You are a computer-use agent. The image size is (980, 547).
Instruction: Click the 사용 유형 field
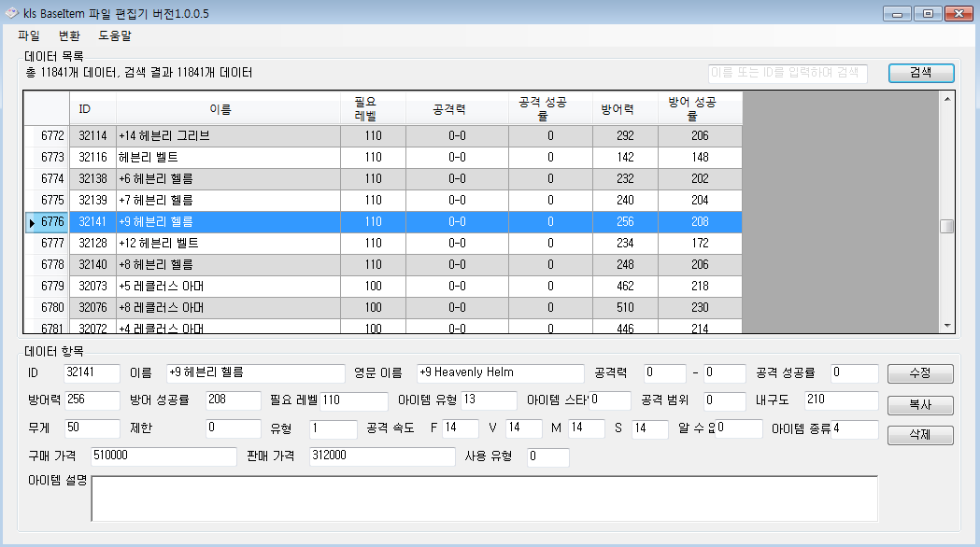pos(548,456)
